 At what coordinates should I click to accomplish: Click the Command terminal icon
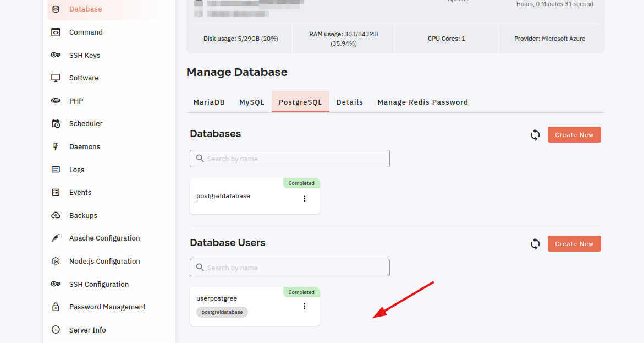tap(56, 32)
